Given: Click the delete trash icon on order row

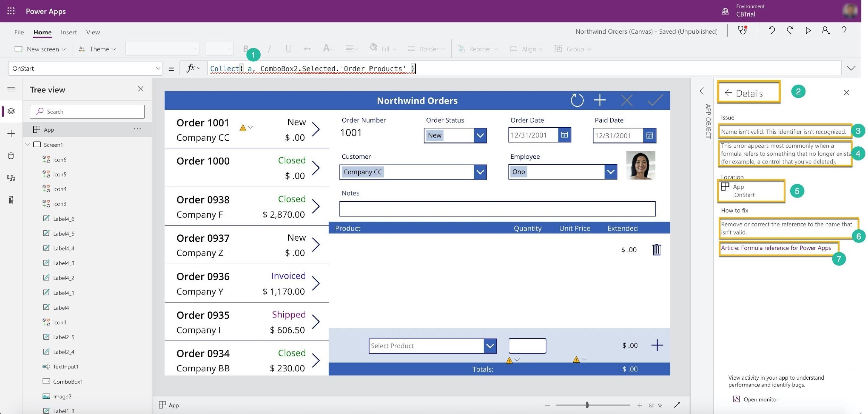Looking at the screenshot, I should tap(657, 249).
